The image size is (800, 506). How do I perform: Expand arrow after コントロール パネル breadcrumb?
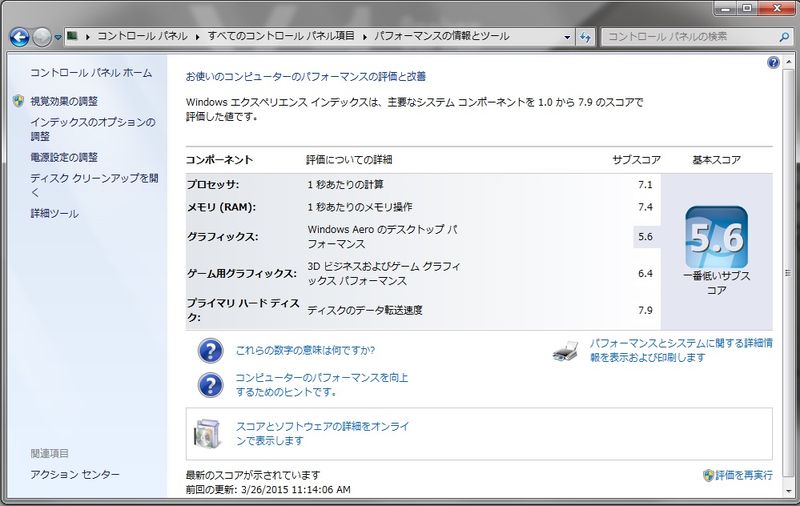(x=197, y=37)
